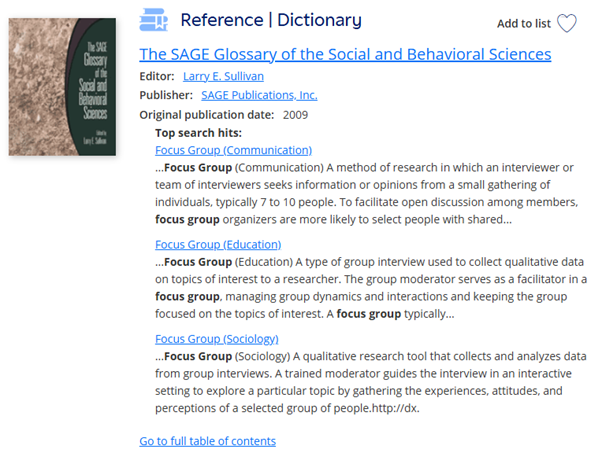Click the "Top search hits:" heading
602x453 pixels.
pos(199,133)
